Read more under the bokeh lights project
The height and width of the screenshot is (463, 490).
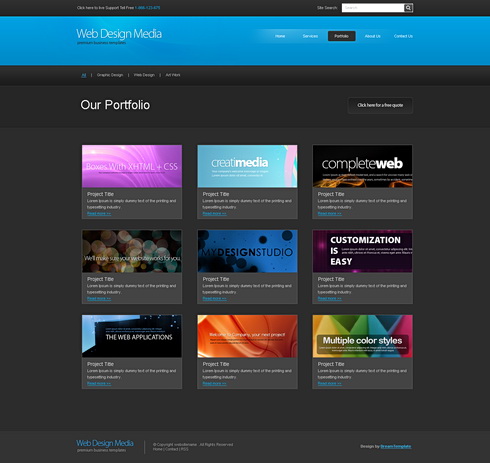[99, 299]
